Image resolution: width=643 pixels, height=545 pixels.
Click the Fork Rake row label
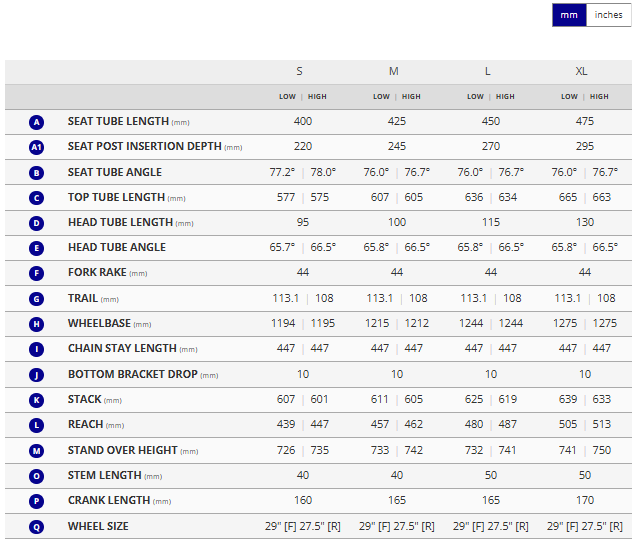pyautogui.click(x=97, y=273)
